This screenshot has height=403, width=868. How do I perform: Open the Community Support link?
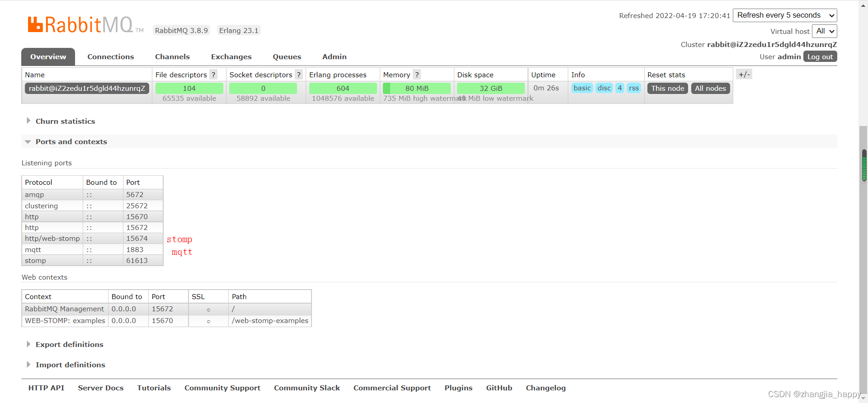tap(222, 388)
